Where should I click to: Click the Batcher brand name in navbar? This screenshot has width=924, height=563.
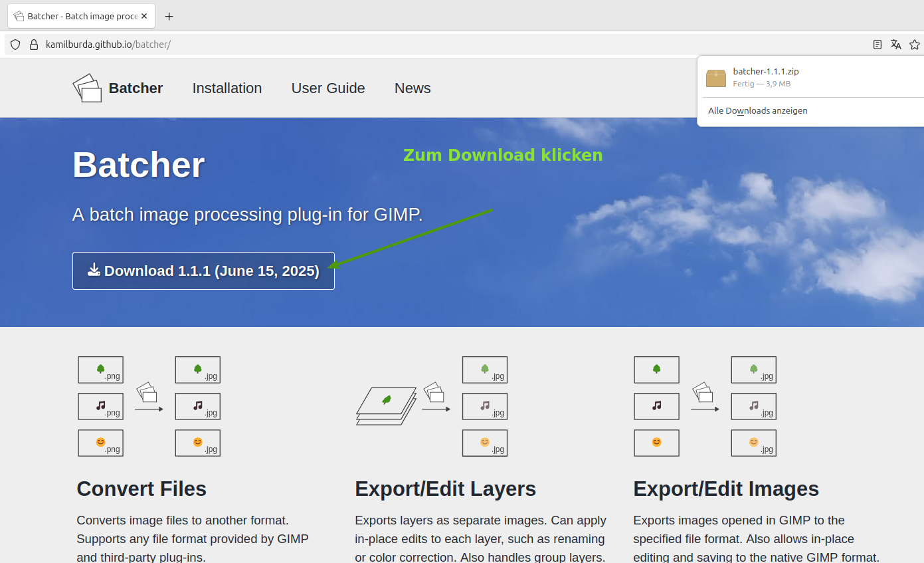click(136, 88)
